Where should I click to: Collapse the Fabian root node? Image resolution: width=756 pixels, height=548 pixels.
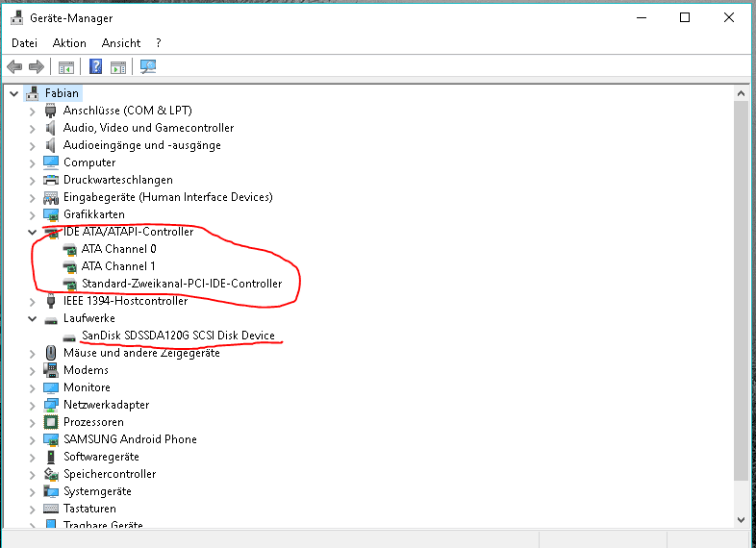(x=14, y=93)
